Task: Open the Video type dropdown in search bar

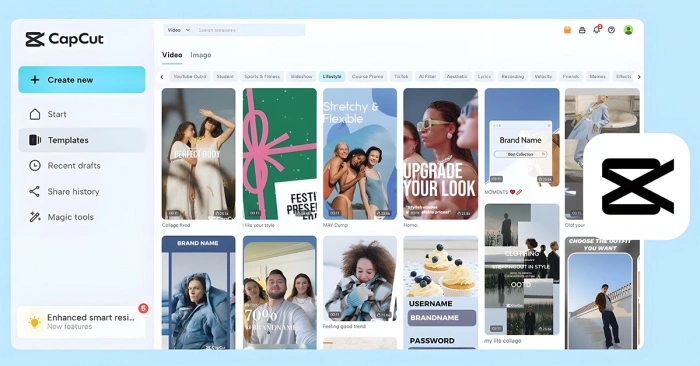Action: (x=179, y=30)
